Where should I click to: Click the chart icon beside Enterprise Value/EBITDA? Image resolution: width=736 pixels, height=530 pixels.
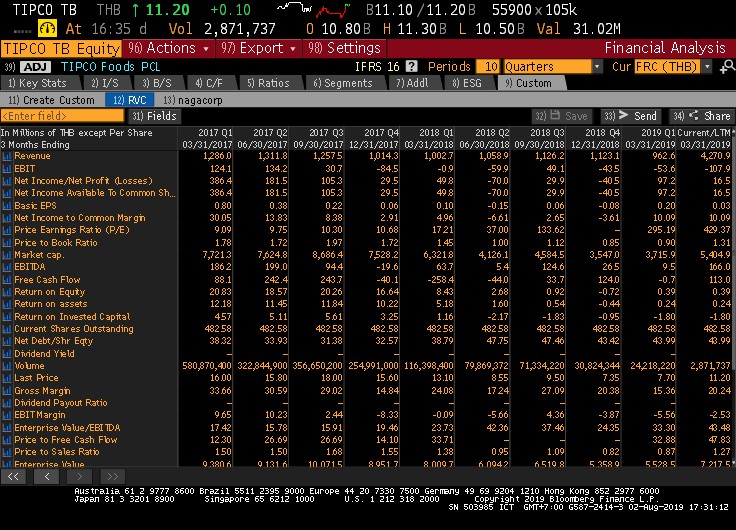point(7,428)
